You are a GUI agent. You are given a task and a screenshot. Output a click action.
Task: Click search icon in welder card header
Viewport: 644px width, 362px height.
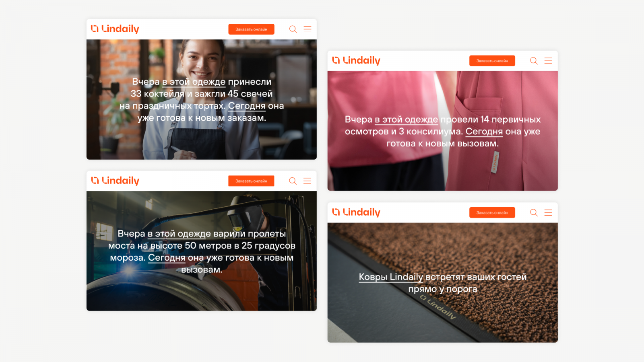[x=293, y=181]
